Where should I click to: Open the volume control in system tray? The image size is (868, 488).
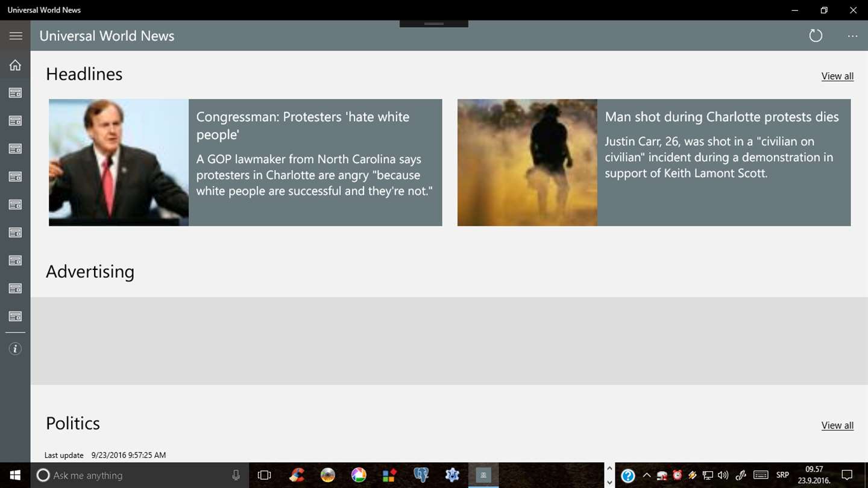(723, 475)
